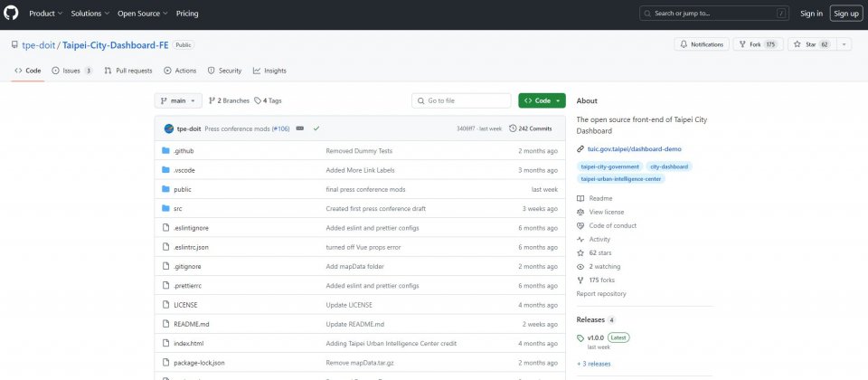Image resolution: width=868 pixels, height=380 pixels.
Task: Click the license scale icon
Action: click(x=580, y=212)
